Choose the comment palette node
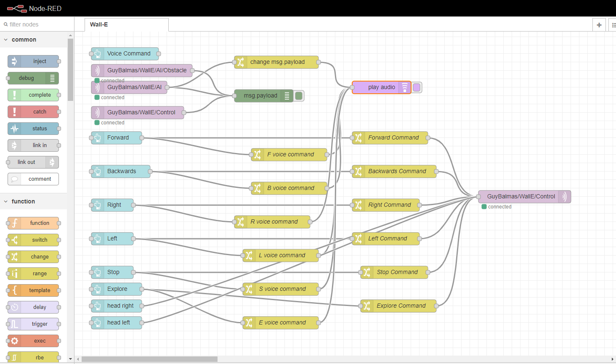Image resolution: width=616 pixels, height=364 pixels. click(x=33, y=179)
